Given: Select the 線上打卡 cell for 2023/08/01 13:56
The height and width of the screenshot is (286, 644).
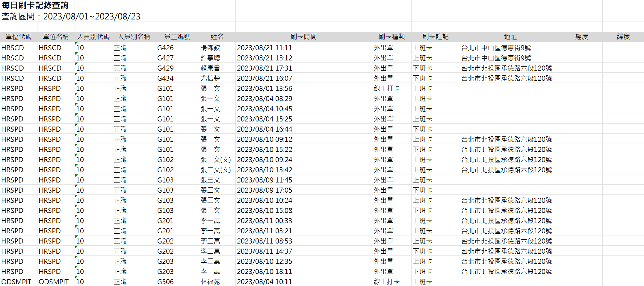Looking at the screenshot, I should pos(386,89).
